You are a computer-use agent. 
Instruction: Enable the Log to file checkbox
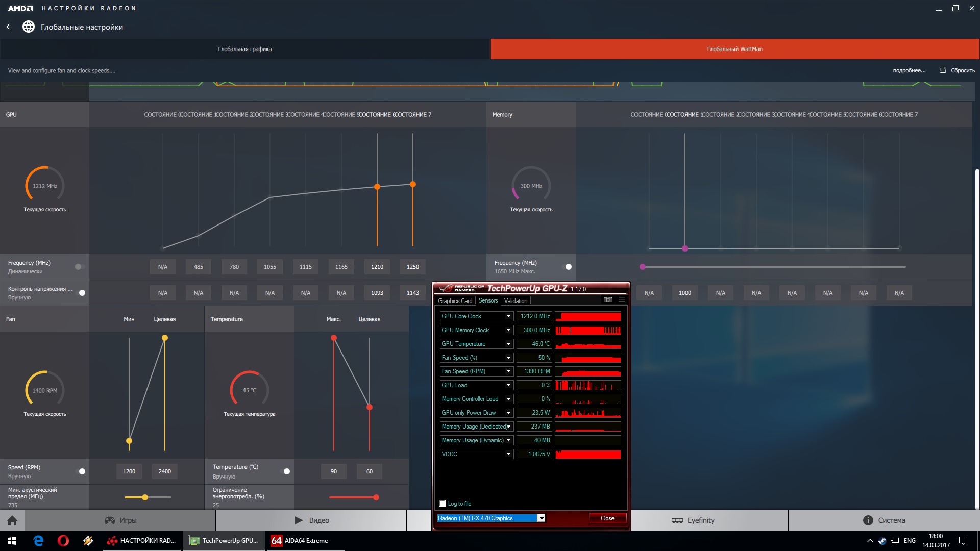point(443,504)
